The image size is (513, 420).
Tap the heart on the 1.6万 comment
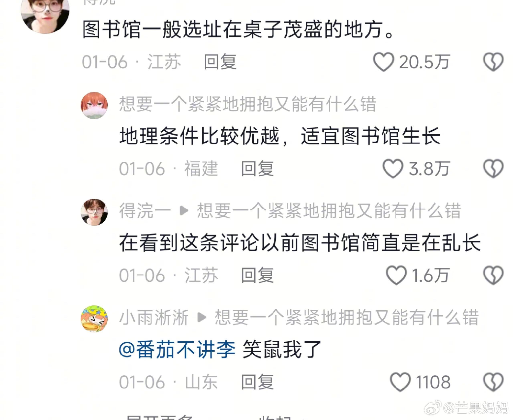click(x=396, y=275)
